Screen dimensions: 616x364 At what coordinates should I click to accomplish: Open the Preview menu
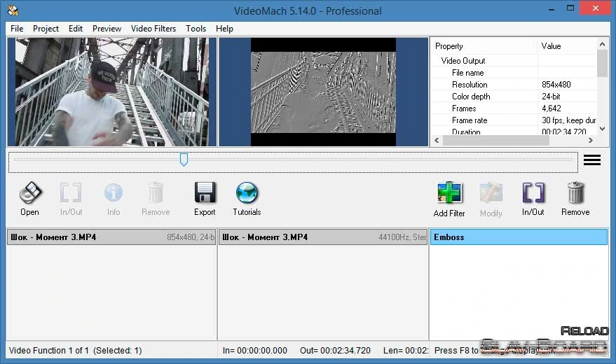coord(107,29)
